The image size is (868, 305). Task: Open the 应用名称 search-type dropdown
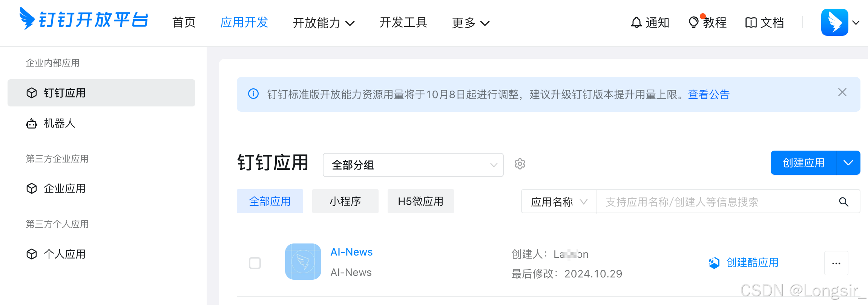click(x=559, y=202)
